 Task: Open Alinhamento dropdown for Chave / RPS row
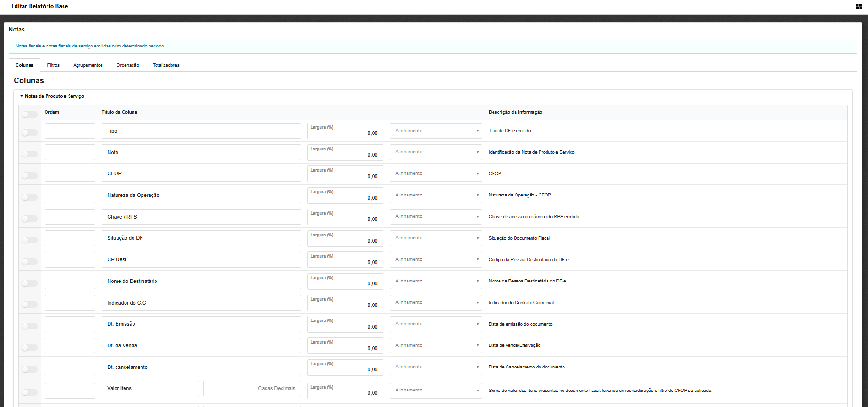[x=435, y=217]
